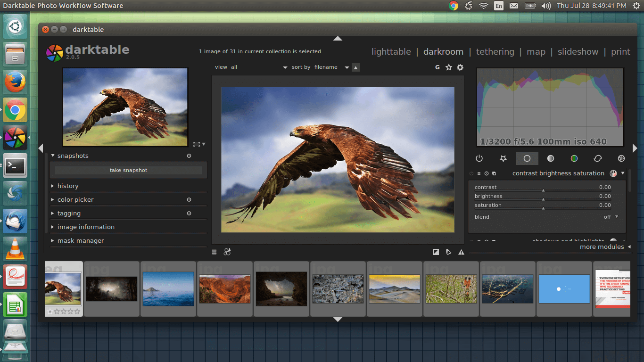Switch to the lighttable view
The image size is (644, 362).
click(x=391, y=52)
